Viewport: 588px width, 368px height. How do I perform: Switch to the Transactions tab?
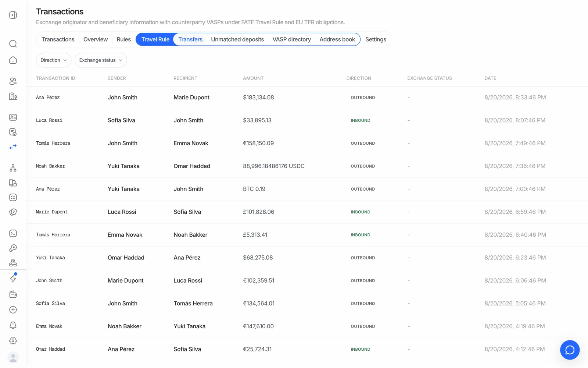point(58,39)
